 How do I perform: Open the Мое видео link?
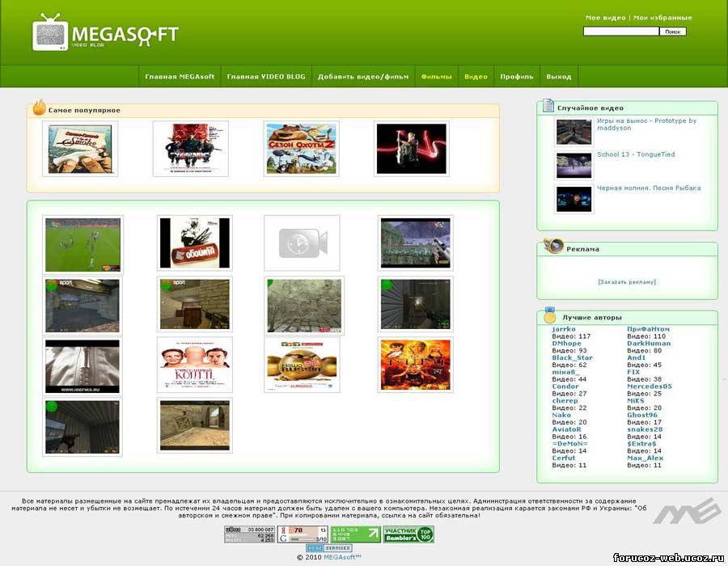(x=605, y=18)
